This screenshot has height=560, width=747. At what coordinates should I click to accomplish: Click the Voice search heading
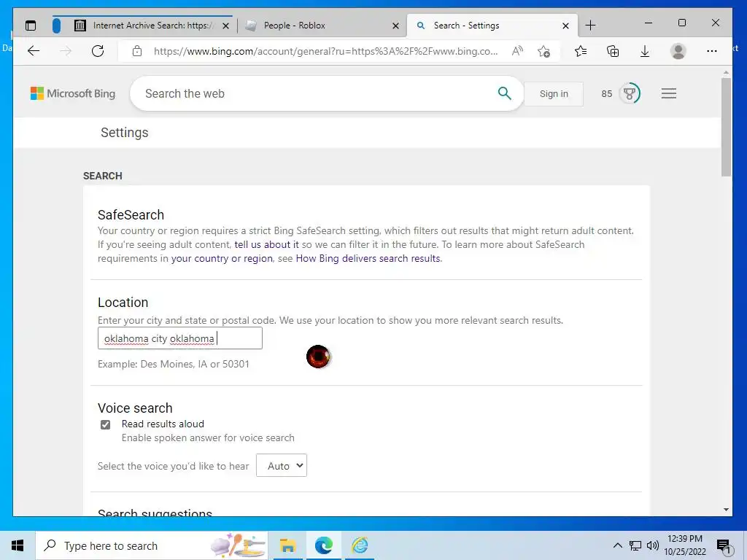pyautogui.click(x=135, y=408)
